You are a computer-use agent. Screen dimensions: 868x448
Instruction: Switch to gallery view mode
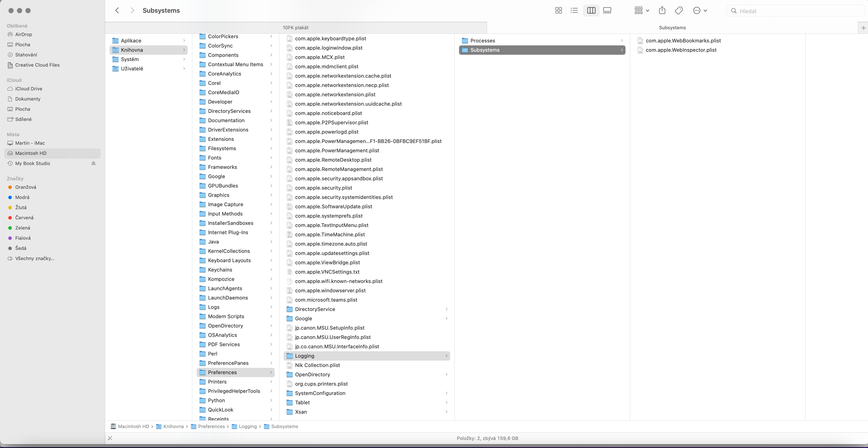tap(607, 10)
